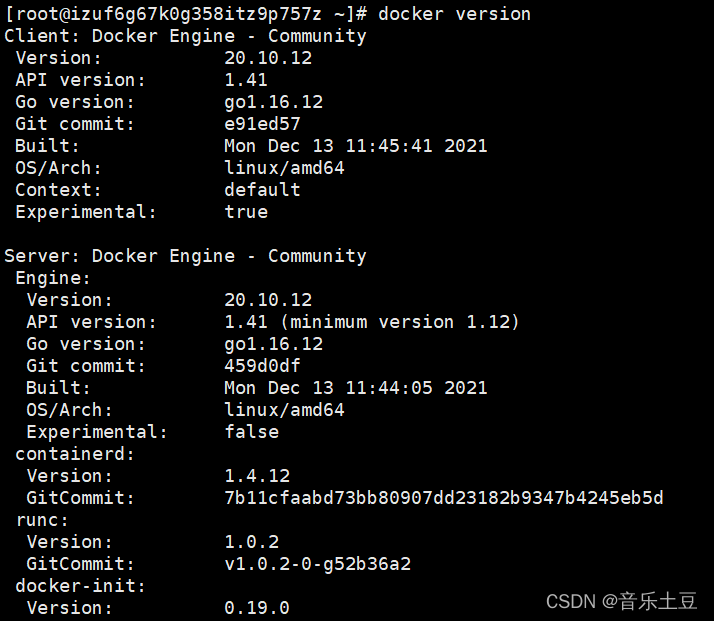
Task: Select Client Git commit e91ed57
Action: pyautogui.click(x=262, y=124)
